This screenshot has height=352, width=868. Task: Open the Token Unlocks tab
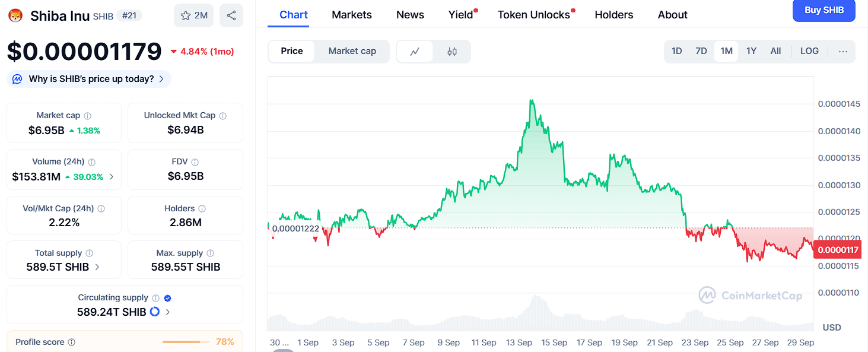(534, 15)
